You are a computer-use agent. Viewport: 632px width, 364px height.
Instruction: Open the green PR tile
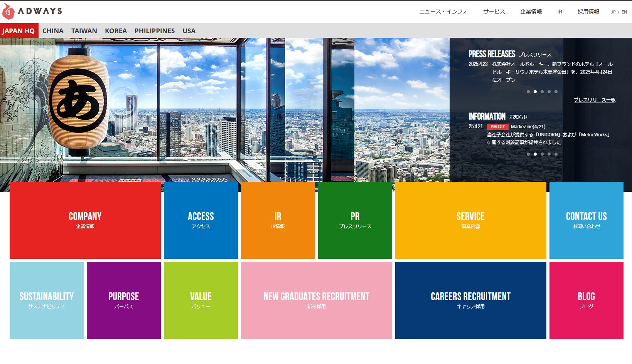[355, 220]
